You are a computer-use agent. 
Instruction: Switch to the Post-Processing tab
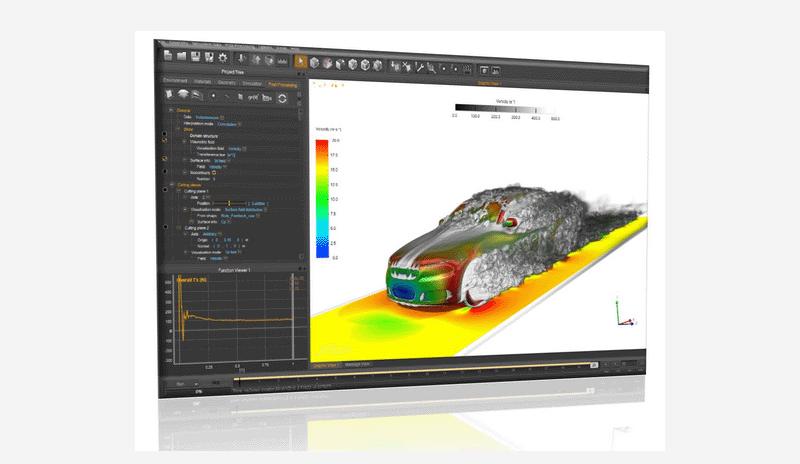point(282,84)
